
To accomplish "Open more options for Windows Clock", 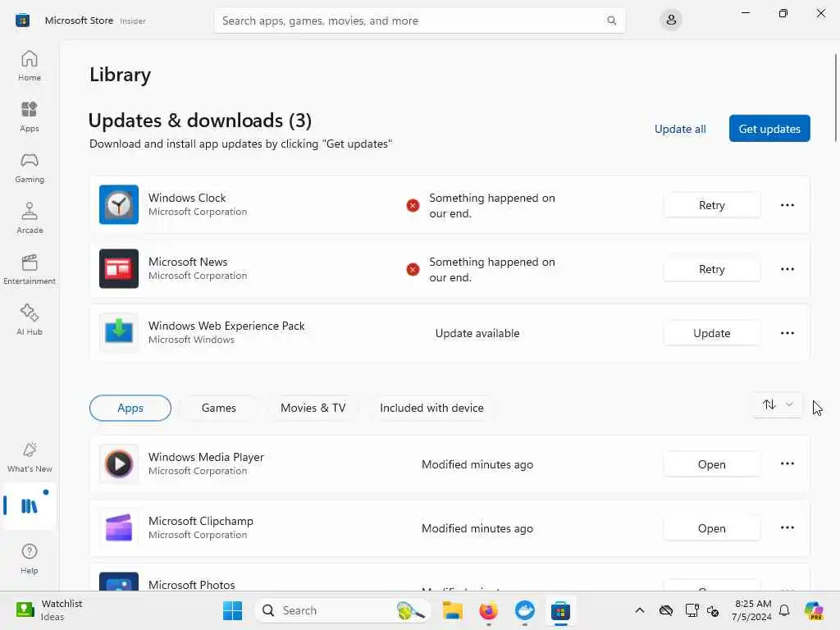I will point(787,205).
